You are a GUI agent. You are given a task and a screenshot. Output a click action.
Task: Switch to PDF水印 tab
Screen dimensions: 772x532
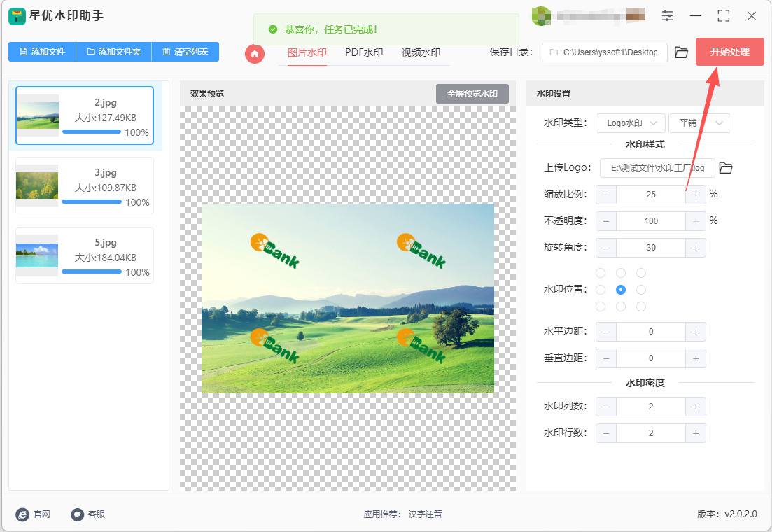click(364, 52)
